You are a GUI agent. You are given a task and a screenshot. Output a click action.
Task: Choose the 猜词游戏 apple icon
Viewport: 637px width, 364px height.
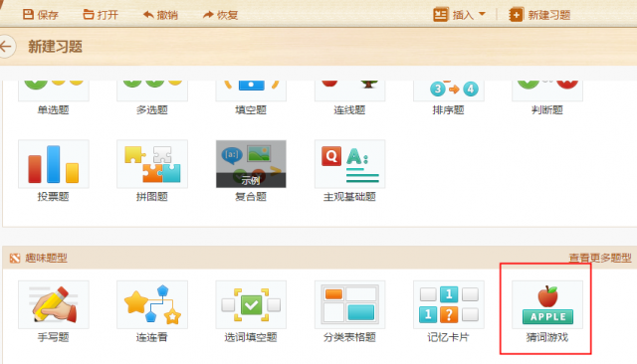pyautogui.click(x=547, y=304)
